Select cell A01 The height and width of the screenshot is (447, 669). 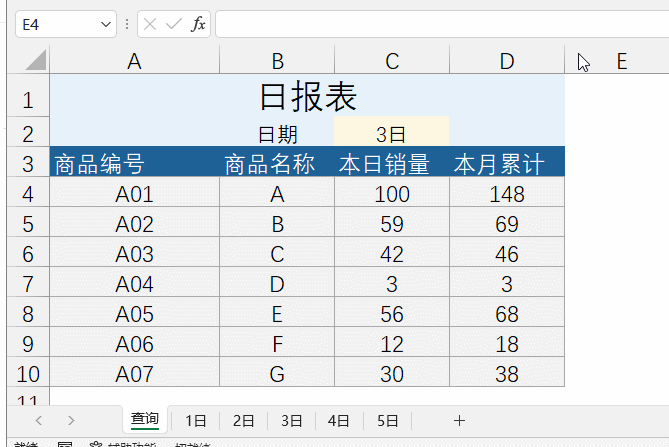[x=134, y=192]
